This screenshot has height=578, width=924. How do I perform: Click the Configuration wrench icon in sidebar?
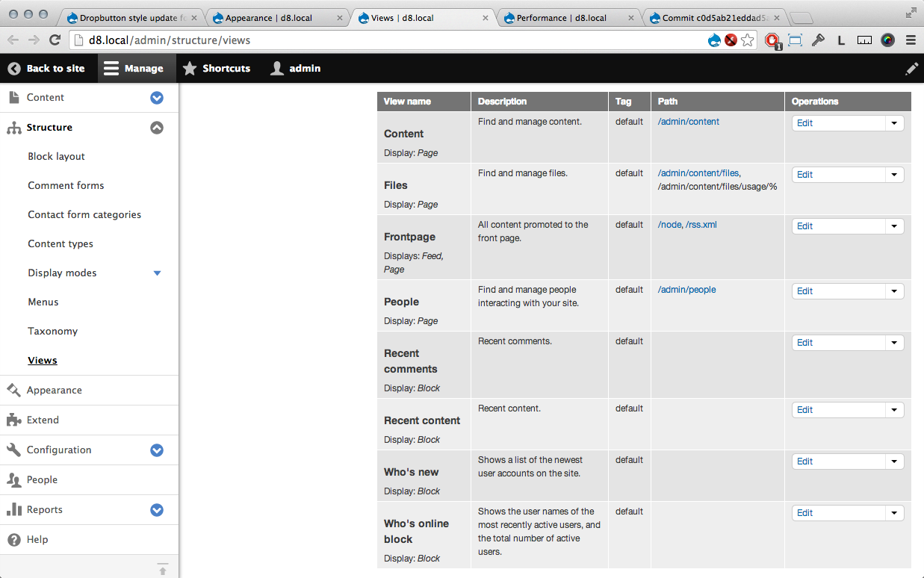pos(13,450)
